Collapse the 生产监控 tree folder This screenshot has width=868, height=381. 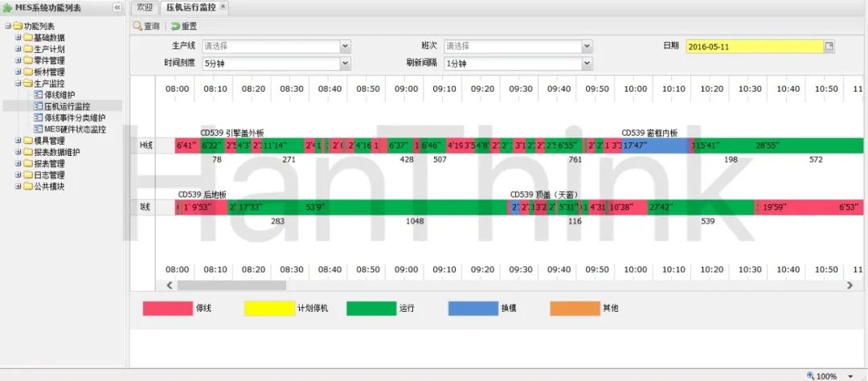tap(18, 83)
